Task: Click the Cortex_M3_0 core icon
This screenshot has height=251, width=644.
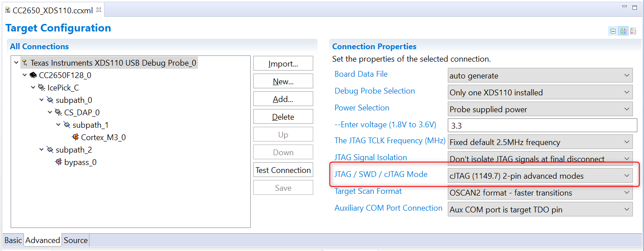Action: click(75, 137)
